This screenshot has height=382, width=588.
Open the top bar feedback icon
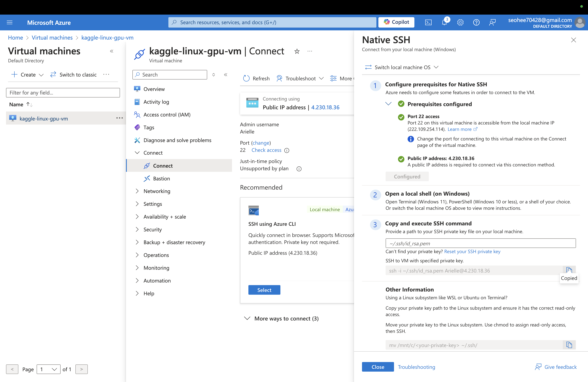492,22
